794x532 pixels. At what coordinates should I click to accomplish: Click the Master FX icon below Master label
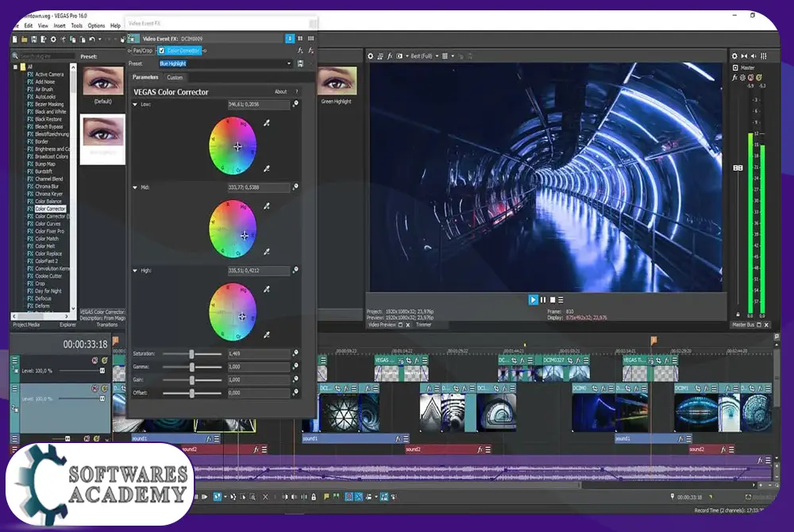[734, 78]
